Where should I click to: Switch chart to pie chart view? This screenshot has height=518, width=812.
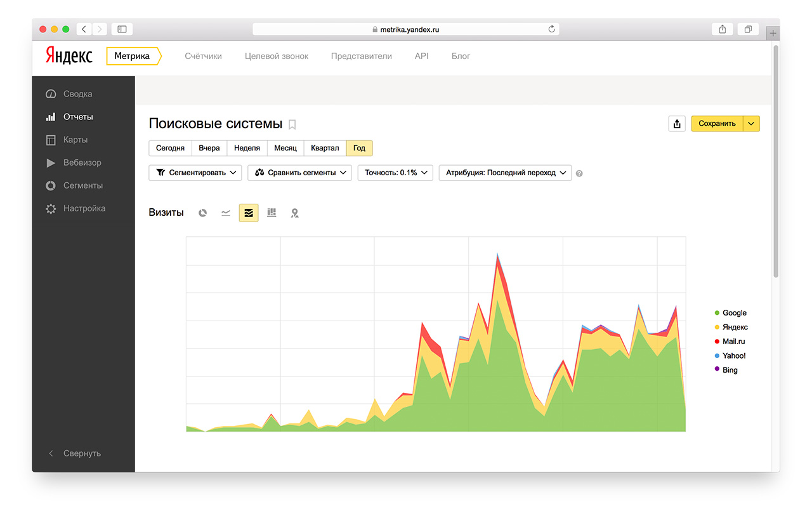[203, 213]
